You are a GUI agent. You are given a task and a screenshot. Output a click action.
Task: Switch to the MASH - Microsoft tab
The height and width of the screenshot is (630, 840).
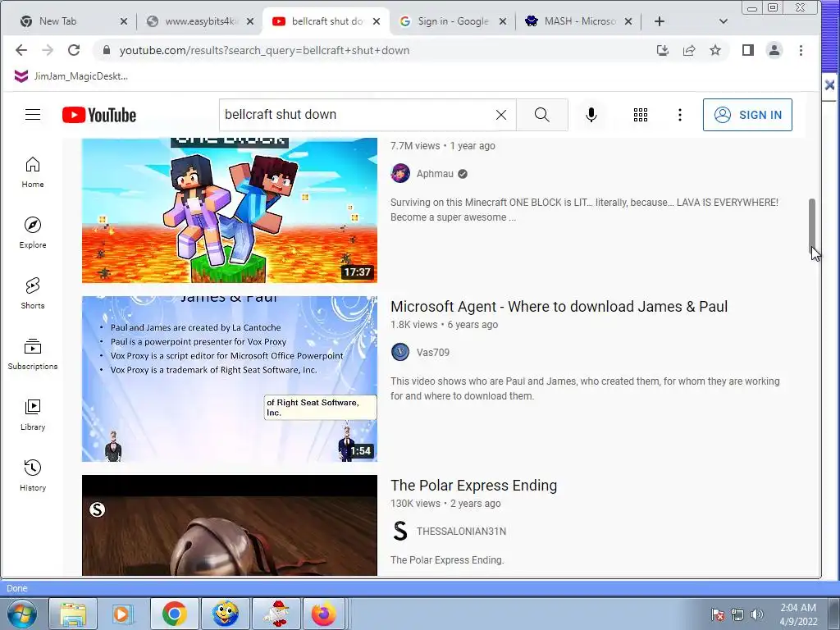[578, 21]
